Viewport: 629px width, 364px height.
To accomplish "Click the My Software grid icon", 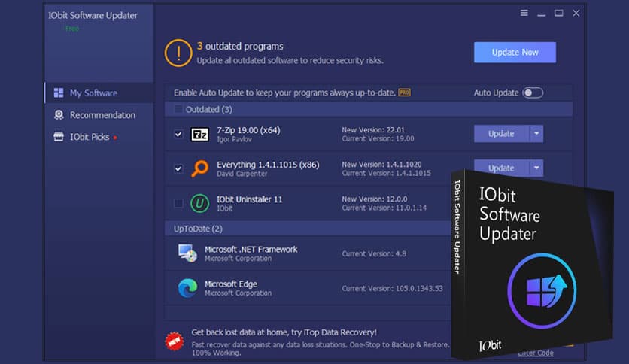I will click(x=59, y=93).
